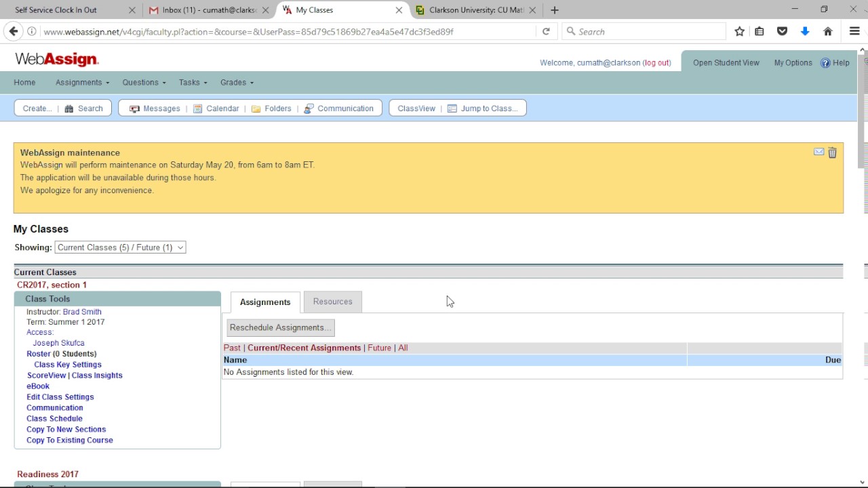Open Edit Class Settings
The image size is (868, 488).
click(60, 397)
